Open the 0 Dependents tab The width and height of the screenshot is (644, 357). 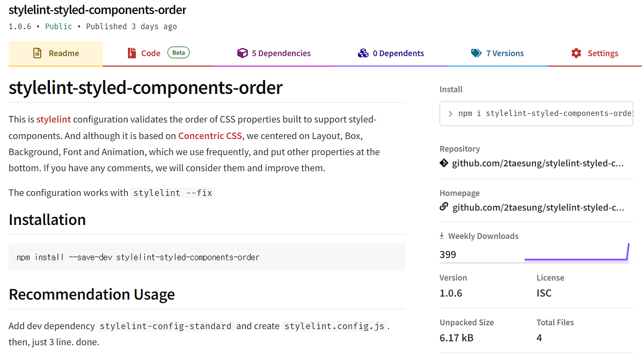398,53
